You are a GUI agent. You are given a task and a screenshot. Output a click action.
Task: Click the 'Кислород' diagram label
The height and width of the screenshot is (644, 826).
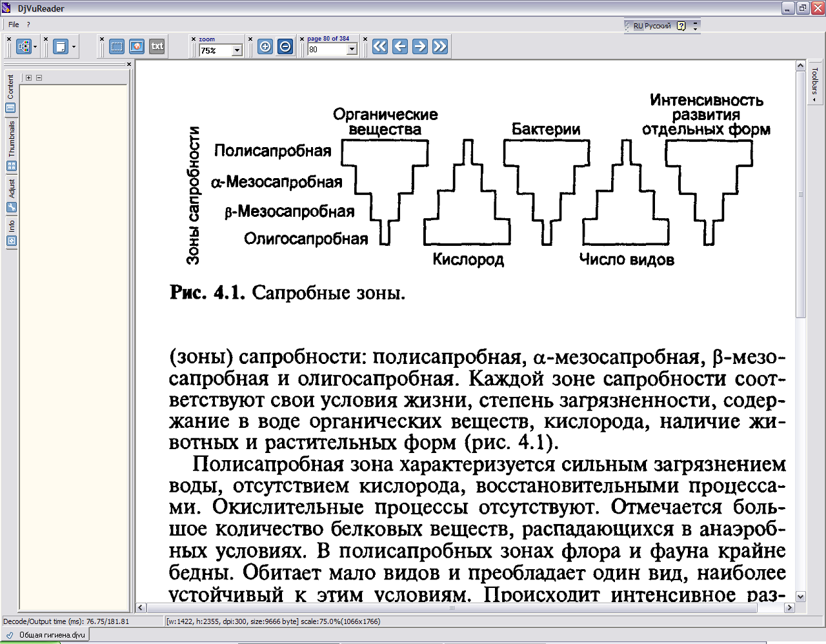468,259
